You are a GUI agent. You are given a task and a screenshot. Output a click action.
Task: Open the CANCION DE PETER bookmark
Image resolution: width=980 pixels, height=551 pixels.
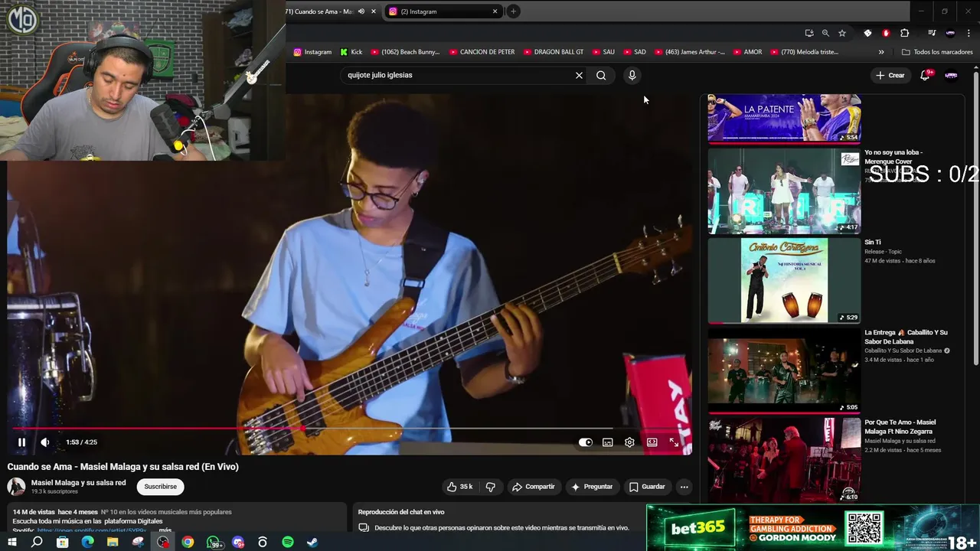click(482, 52)
